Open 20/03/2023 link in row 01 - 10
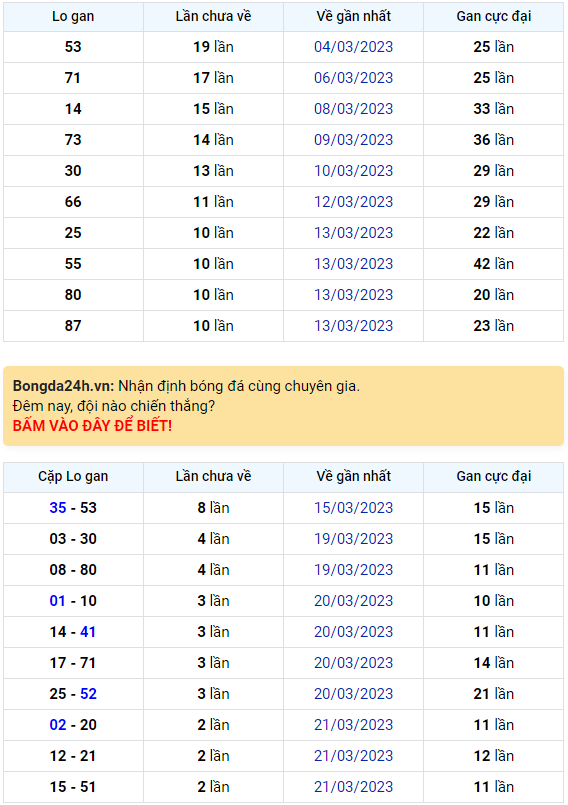This screenshot has width=568, height=805. 353,601
